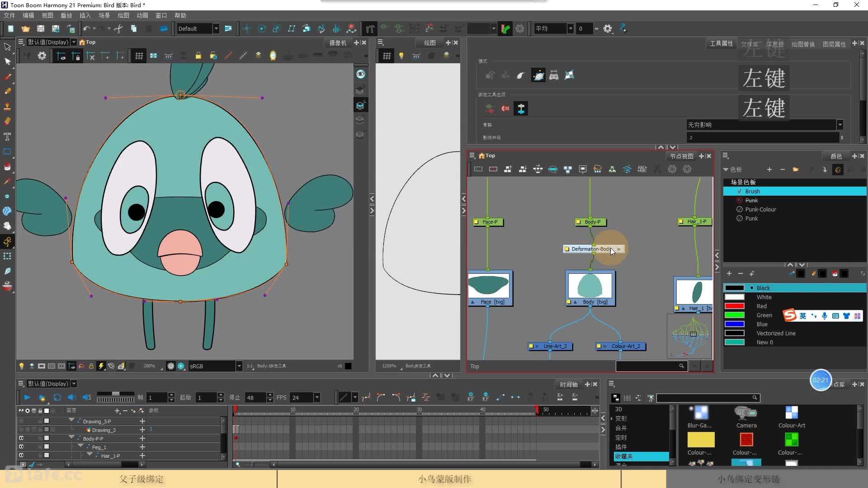Select the Punk-Colour palette
Image resolution: width=868 pixels, height=488 pixels.
tap(760, 210)
